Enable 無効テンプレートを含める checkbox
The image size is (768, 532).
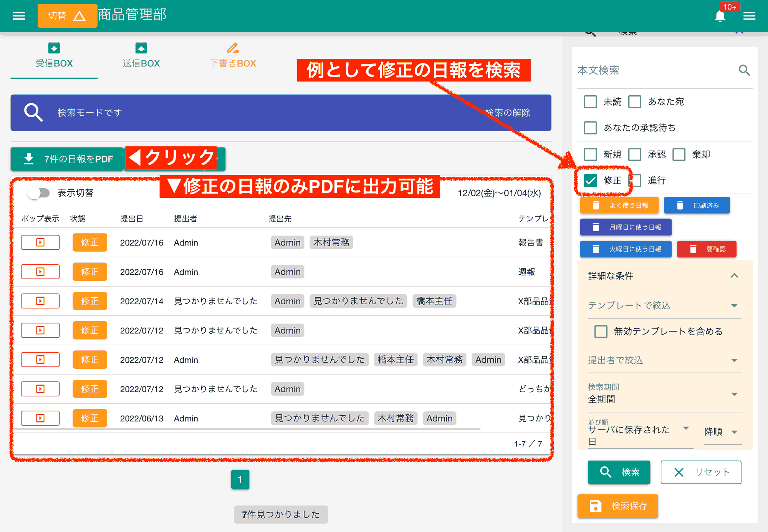pos(601,331)
